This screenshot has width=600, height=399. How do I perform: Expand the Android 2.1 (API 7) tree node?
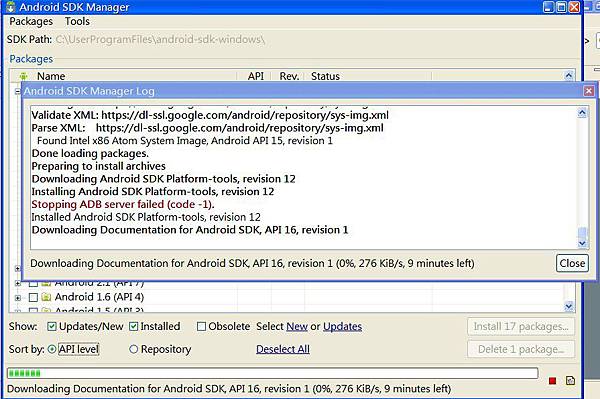coord(18,283)
